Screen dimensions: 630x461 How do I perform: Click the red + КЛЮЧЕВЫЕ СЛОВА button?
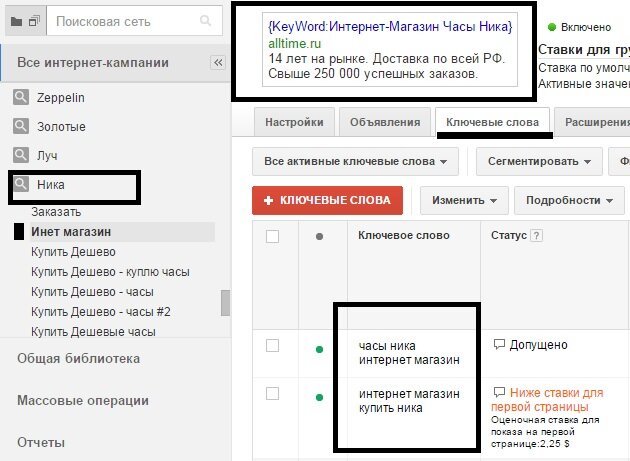(x=327, y=200)
